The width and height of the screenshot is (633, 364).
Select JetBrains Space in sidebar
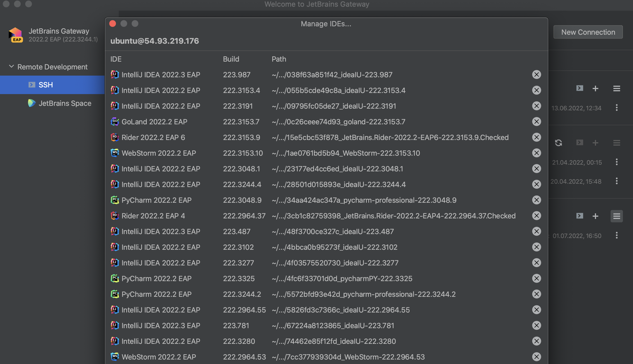[65, 104]
